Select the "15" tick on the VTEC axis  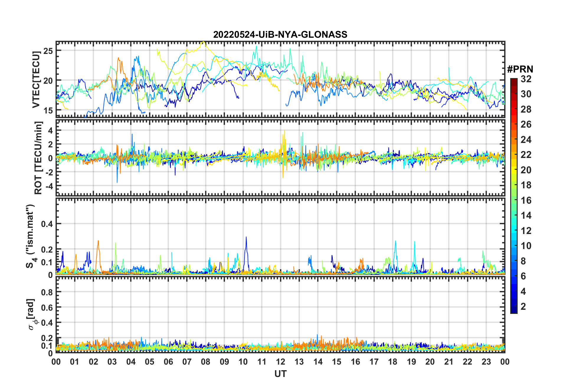(48, 111)
